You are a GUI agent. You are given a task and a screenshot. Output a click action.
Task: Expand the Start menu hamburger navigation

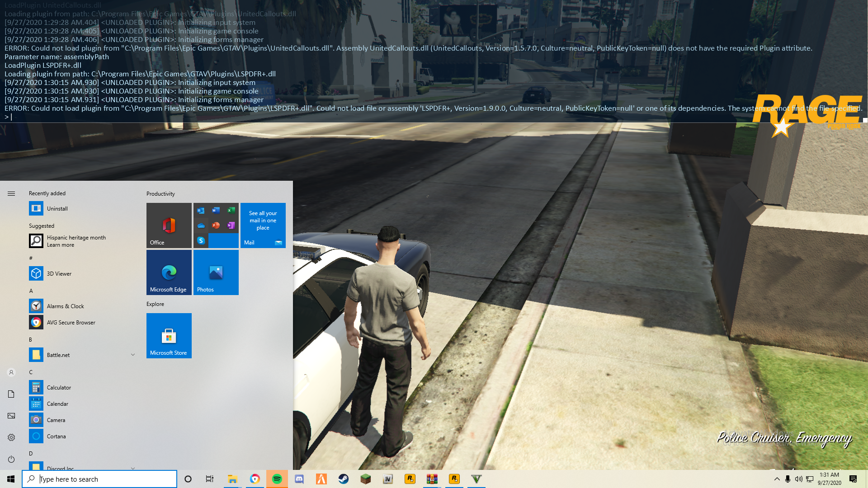(x=11, y=193)
